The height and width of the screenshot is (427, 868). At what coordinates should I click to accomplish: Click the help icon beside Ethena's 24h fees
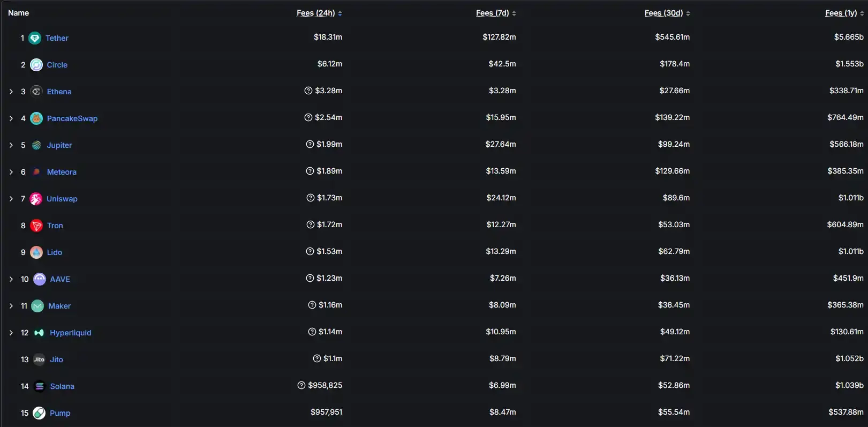coord(308,91)
